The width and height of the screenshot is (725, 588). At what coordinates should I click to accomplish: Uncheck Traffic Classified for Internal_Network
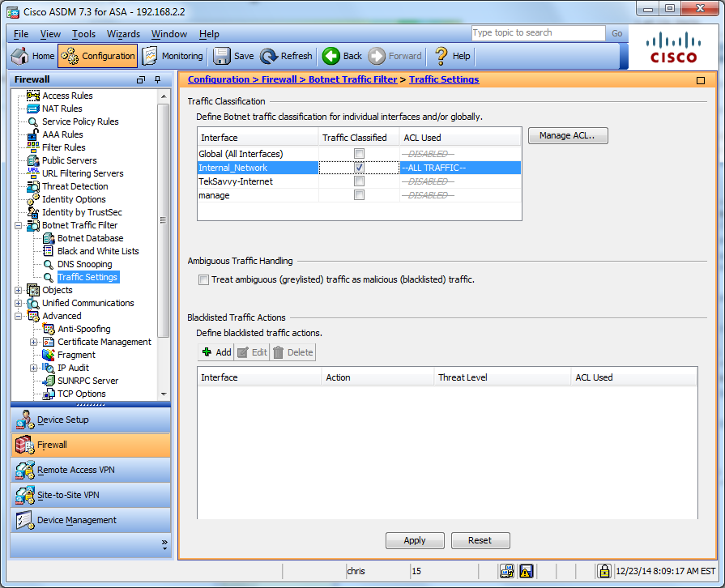359,168
